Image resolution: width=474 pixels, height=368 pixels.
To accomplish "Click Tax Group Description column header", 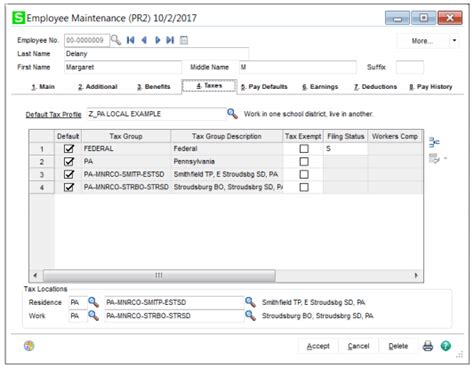I will pyautogui.click(x=227, y=136).
